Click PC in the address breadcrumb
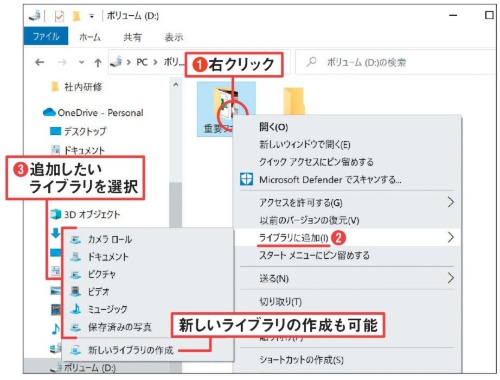Viewport: 500px width, 380px height. tap(142, 62)
